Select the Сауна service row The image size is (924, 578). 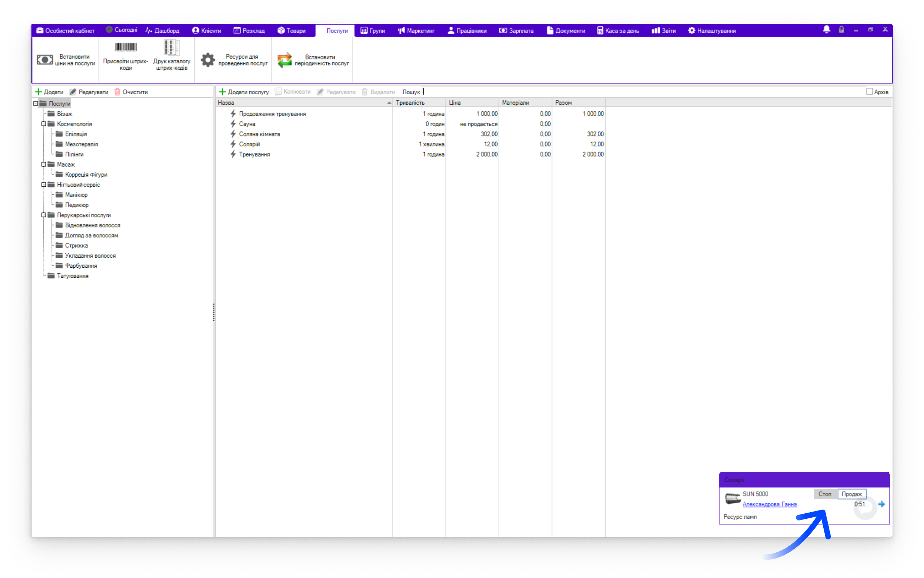tap(410, 124)
